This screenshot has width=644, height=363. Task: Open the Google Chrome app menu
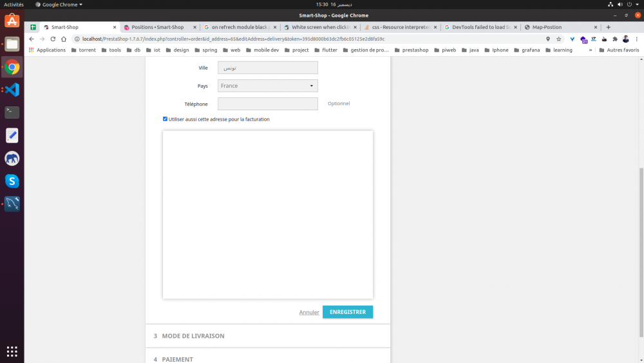(x=59, y=5)
